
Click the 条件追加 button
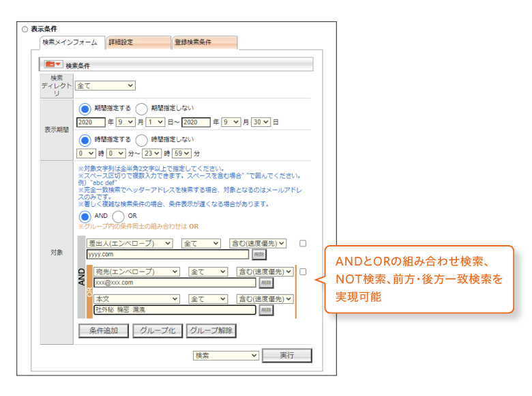104,330
